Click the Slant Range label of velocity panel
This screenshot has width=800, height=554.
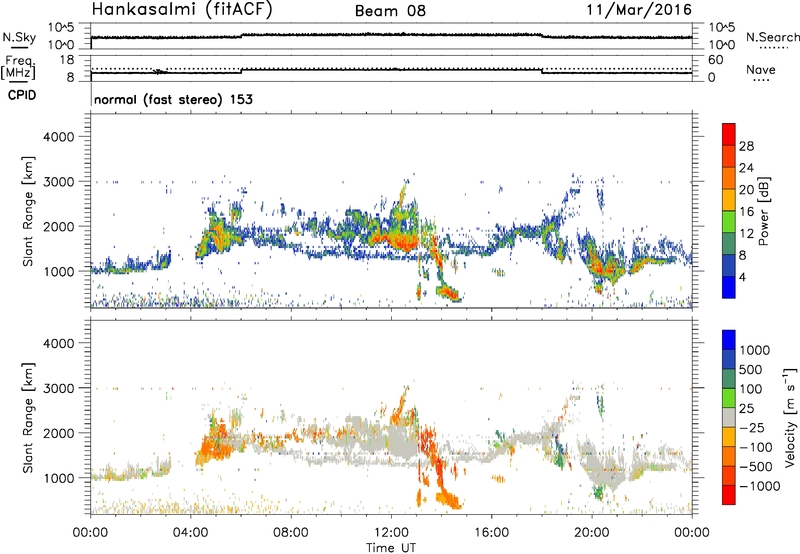(28, 417)
